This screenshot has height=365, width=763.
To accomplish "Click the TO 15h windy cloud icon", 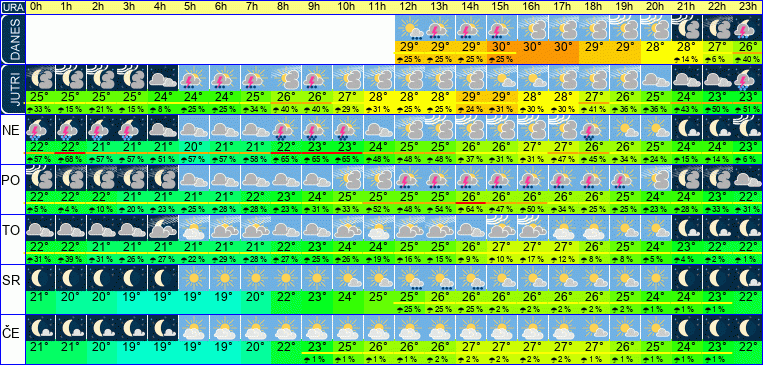I will pos(502,228).
